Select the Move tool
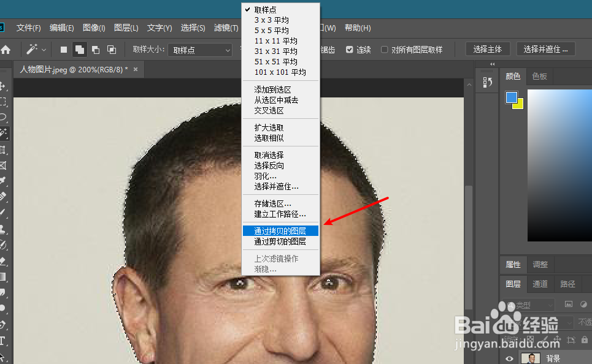Screen dimensions: 592x364 tap(6, 85)
